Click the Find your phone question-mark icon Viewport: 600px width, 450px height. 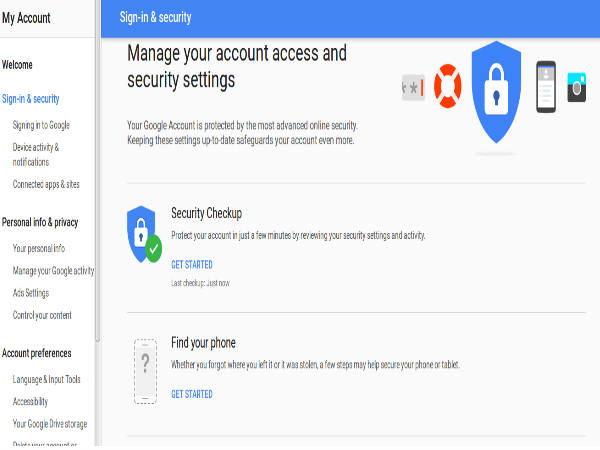146,370
